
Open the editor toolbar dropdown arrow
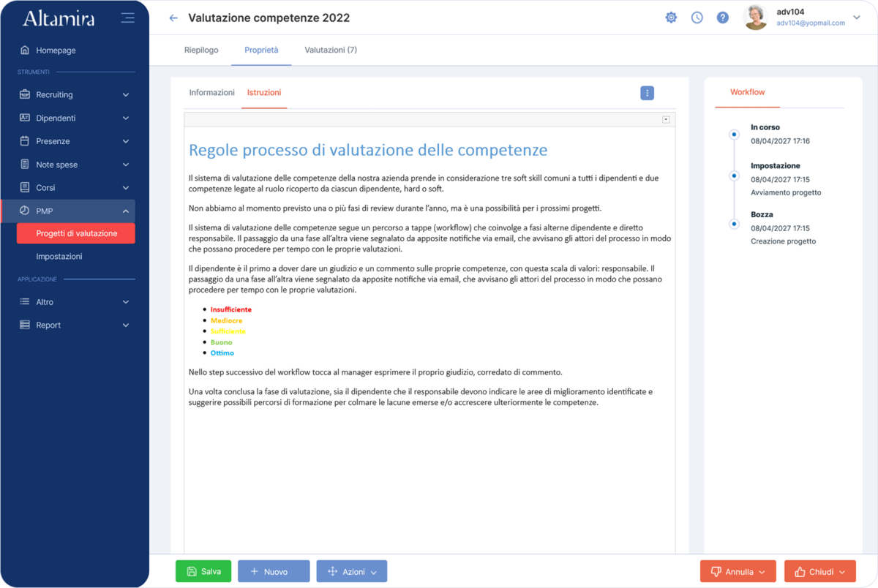click(x=666, y=120)
